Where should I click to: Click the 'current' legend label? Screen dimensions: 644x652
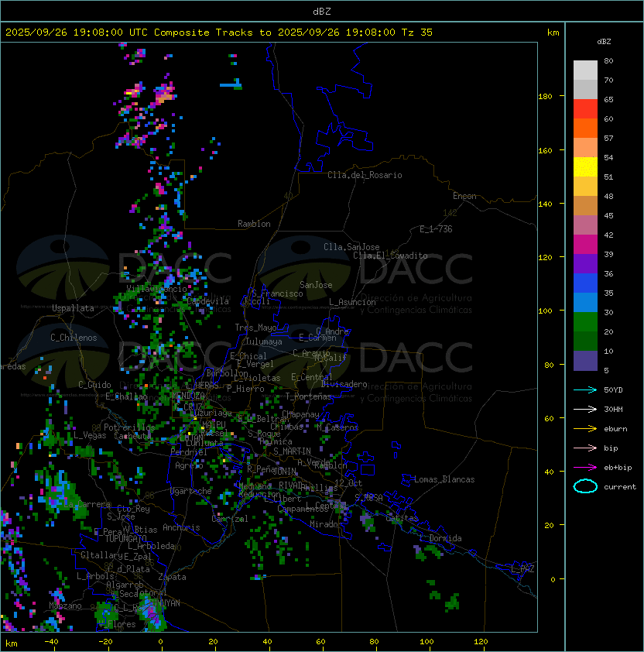[x=620, y=487]
